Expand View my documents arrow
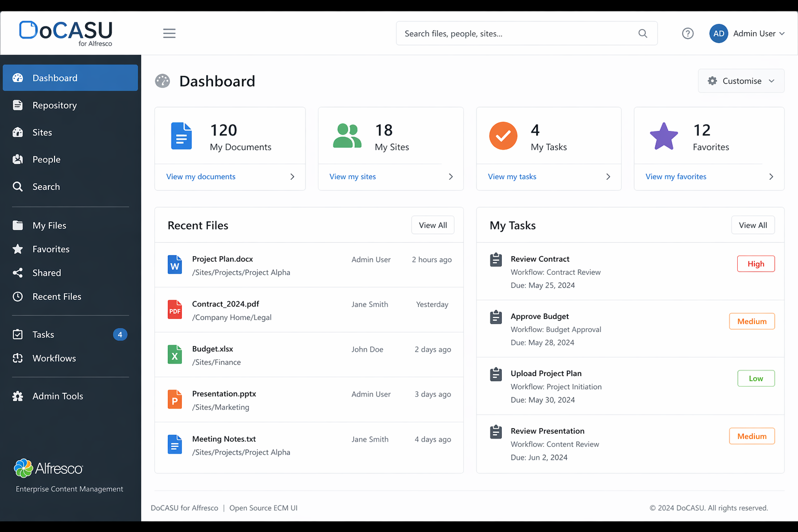Image resolution: width=798 pixels, height=532 pixels. 292,177
